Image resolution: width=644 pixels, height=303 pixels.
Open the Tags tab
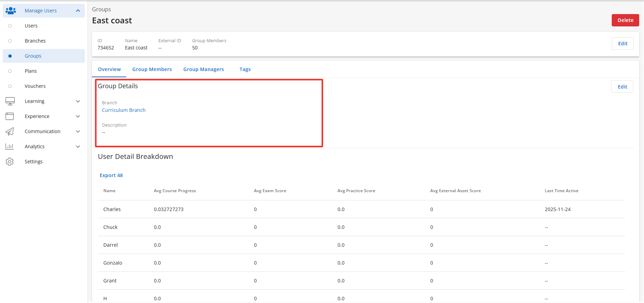click(245, 69)
